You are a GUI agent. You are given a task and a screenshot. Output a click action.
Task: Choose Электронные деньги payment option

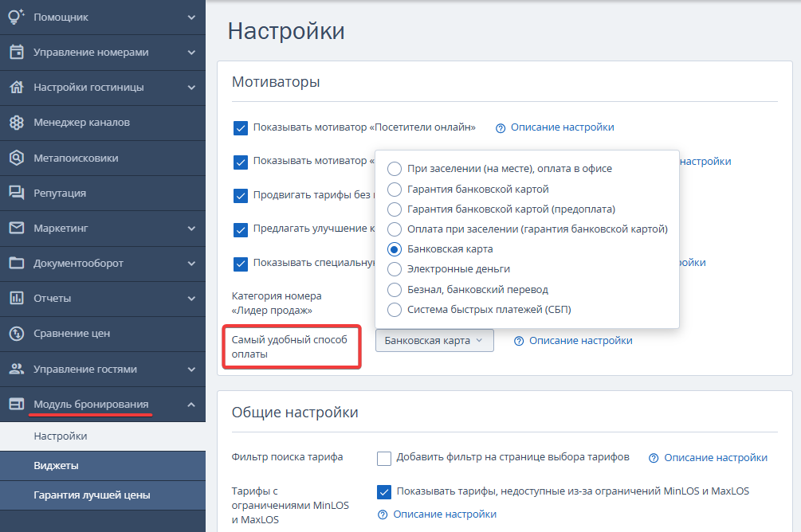395,269
